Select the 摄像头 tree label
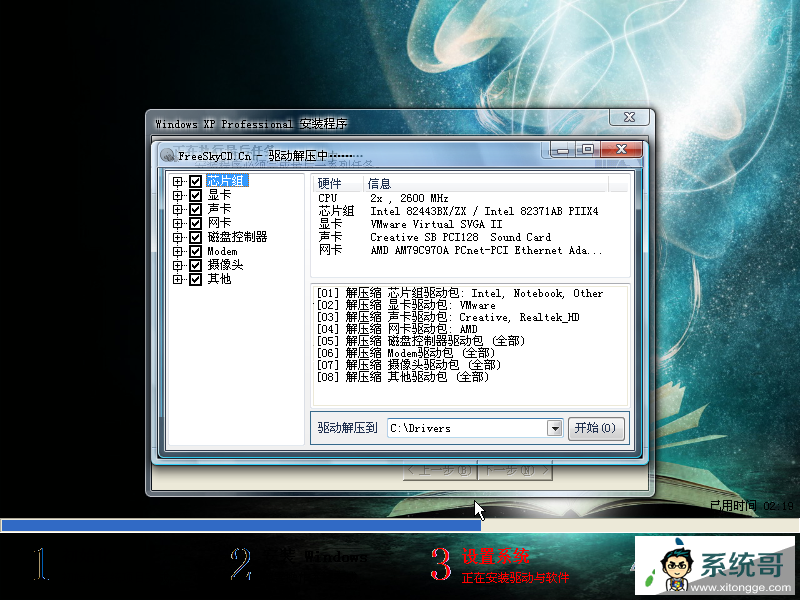 point(226,265)
